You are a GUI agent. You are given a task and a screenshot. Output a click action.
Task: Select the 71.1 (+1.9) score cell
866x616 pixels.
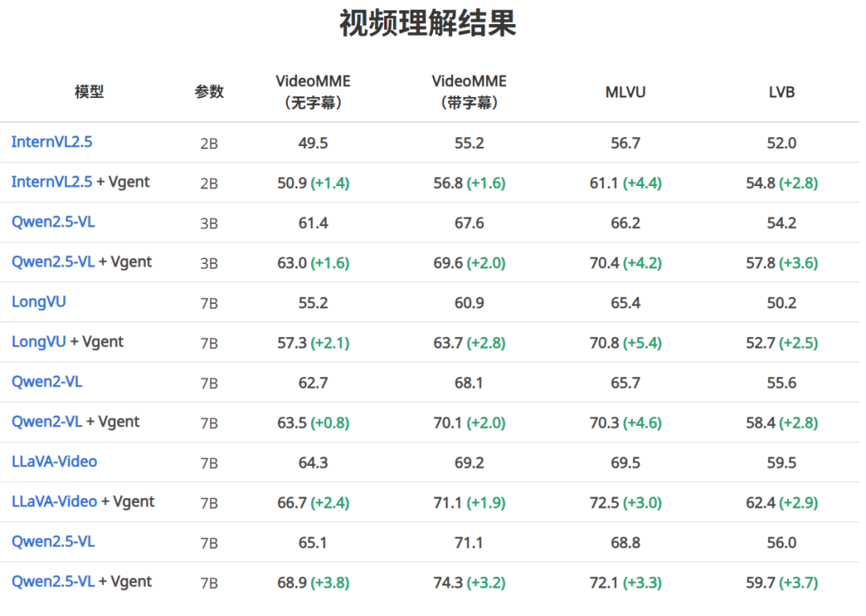pyautogui.click(x=469, y=503)
